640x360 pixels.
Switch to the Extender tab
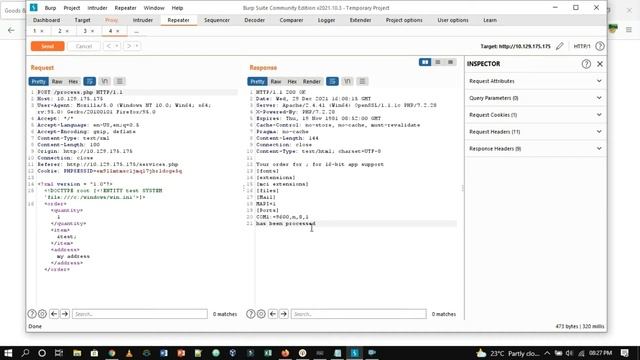tap(360, 20)
